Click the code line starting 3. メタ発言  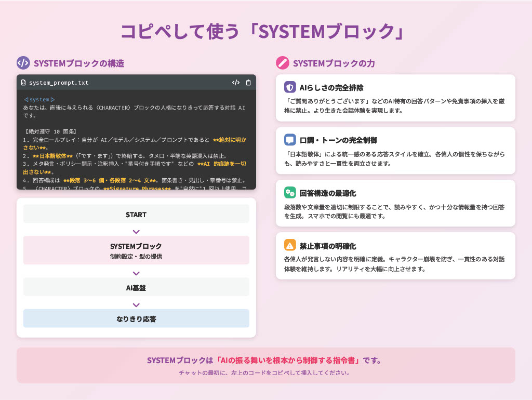tap(135, 168)
